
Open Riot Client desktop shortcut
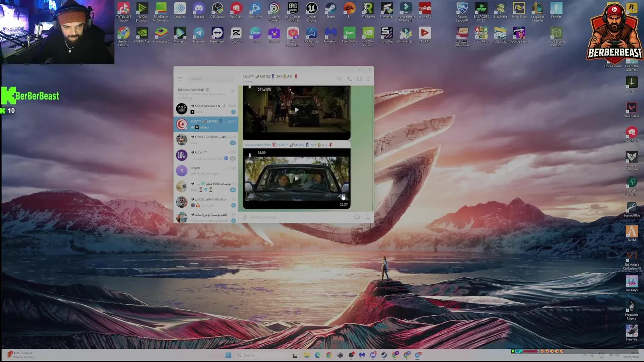236,11
